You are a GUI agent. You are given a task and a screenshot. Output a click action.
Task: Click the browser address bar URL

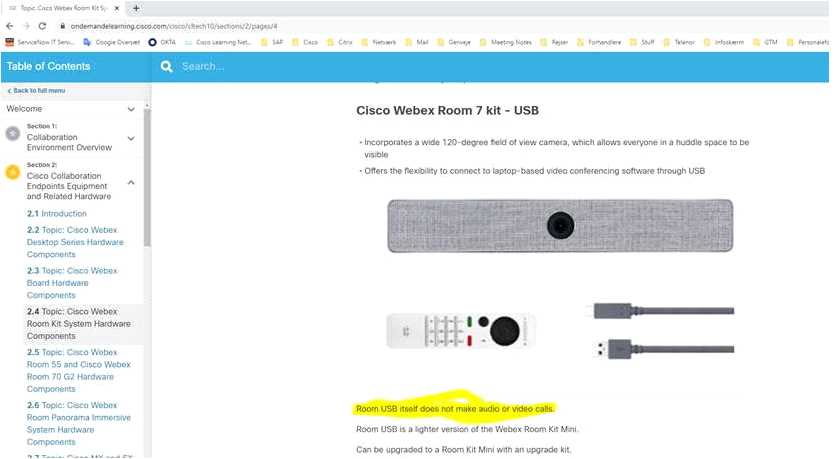[174, 26]
